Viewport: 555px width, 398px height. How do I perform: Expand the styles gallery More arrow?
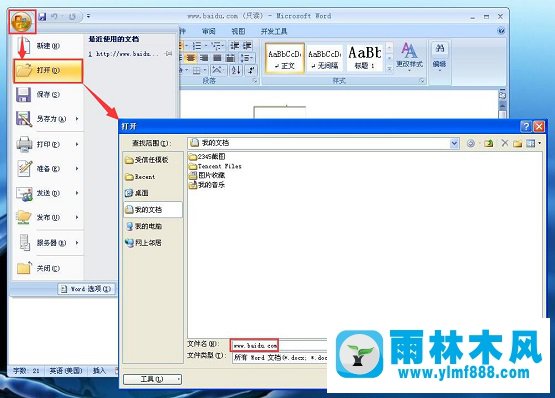point(389,69)
